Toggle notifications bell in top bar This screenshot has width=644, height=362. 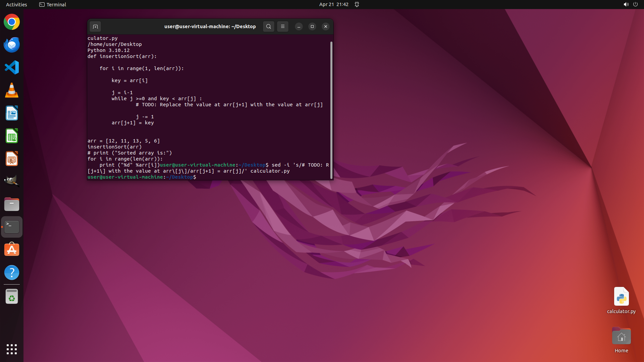357,4
